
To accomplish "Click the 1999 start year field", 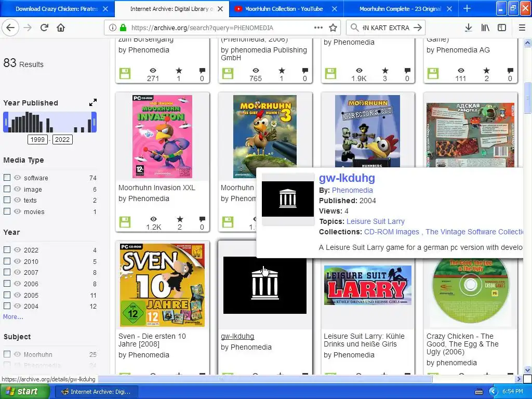I will 37,139.
